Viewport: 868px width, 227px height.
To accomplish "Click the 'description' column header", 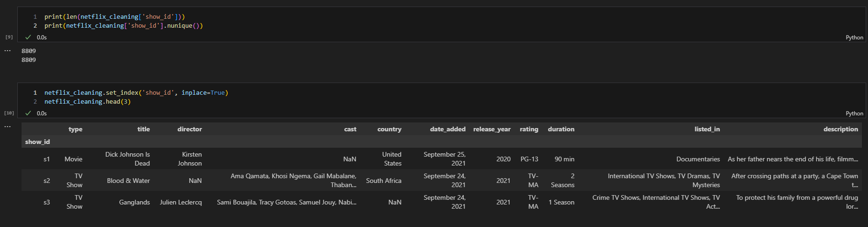I will pyautogui.click(x=840, y=129).
